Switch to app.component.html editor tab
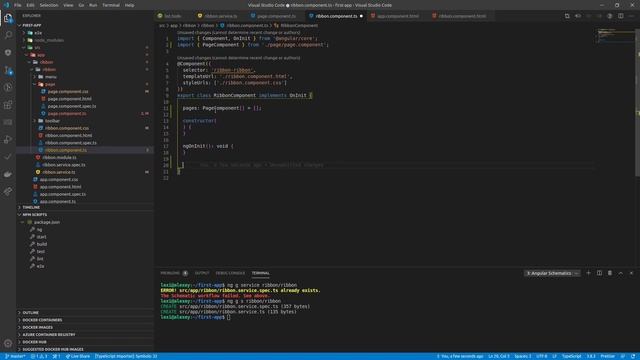Image resolution: width=640 pixels, height=360 pixels. (x=398, y=16)
